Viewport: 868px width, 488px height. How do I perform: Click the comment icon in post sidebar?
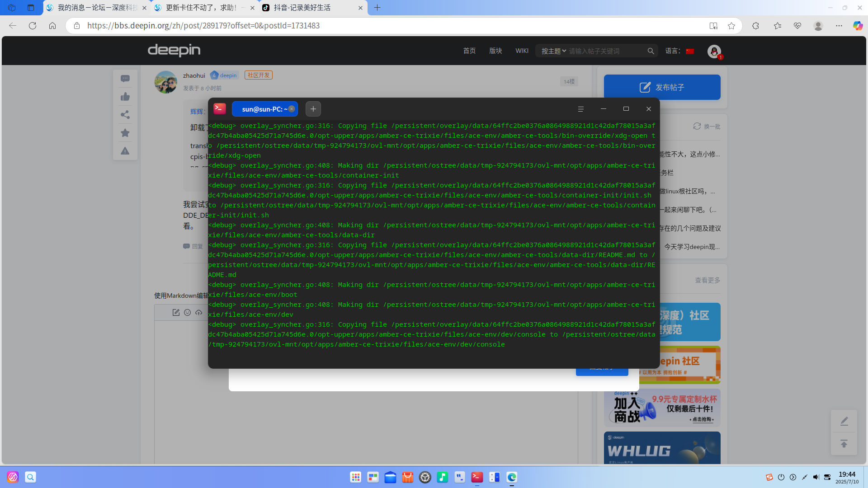[125, 79]
